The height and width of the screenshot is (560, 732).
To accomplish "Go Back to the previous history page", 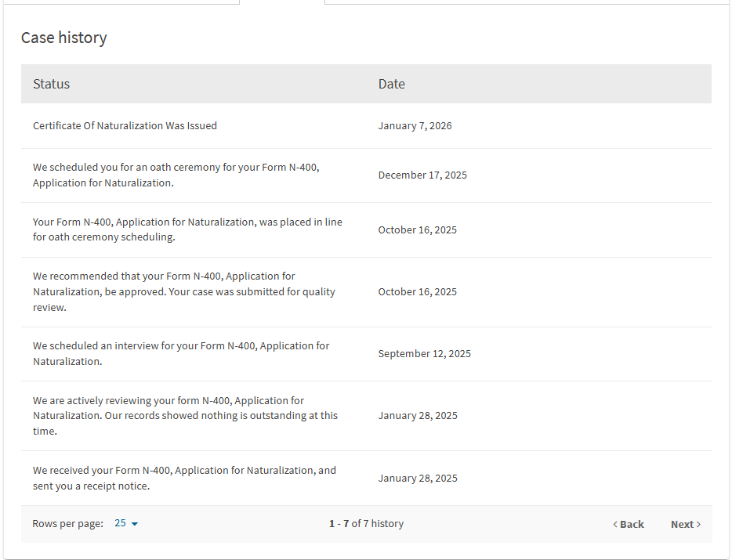I will 629,524.
